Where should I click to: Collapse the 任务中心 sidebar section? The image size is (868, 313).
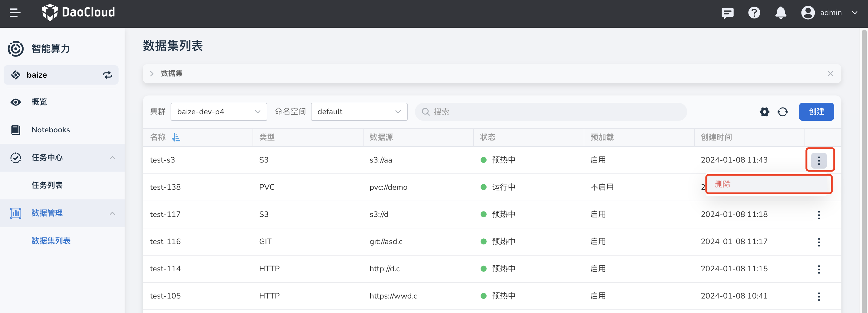coord(112,157)
